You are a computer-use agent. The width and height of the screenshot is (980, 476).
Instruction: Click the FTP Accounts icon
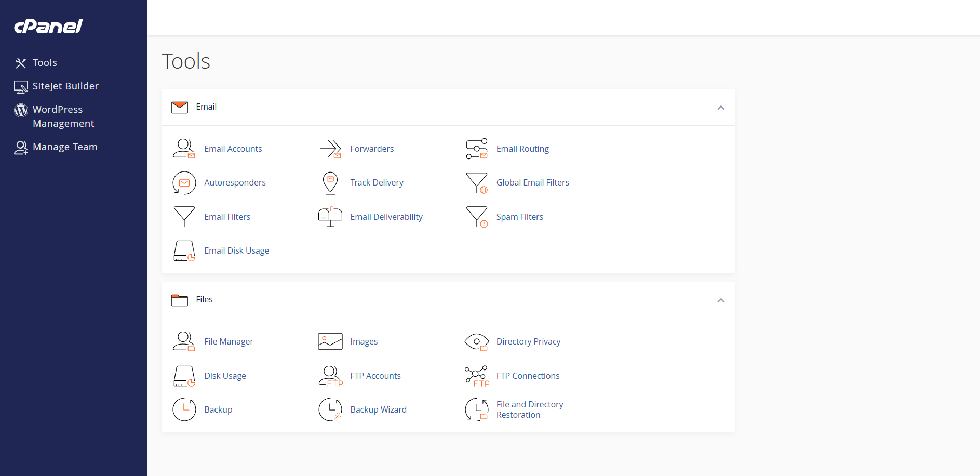[x=330, y=376]
